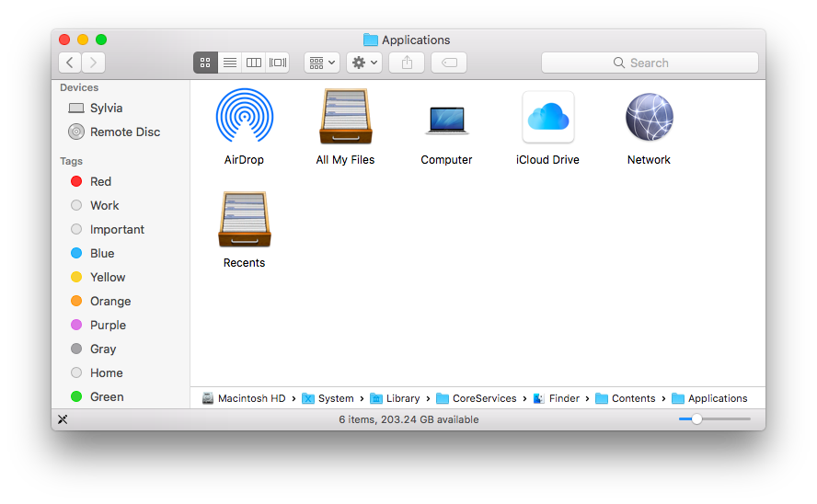This screenshot has width=817, height=504.
Task: Open the item arrangement dropdown
Action: click(322, 63)
